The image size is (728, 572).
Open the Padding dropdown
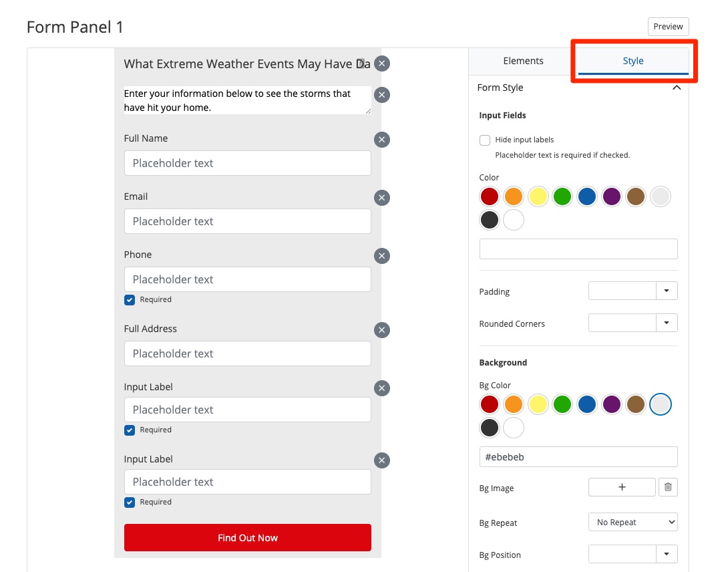(666, 291)
